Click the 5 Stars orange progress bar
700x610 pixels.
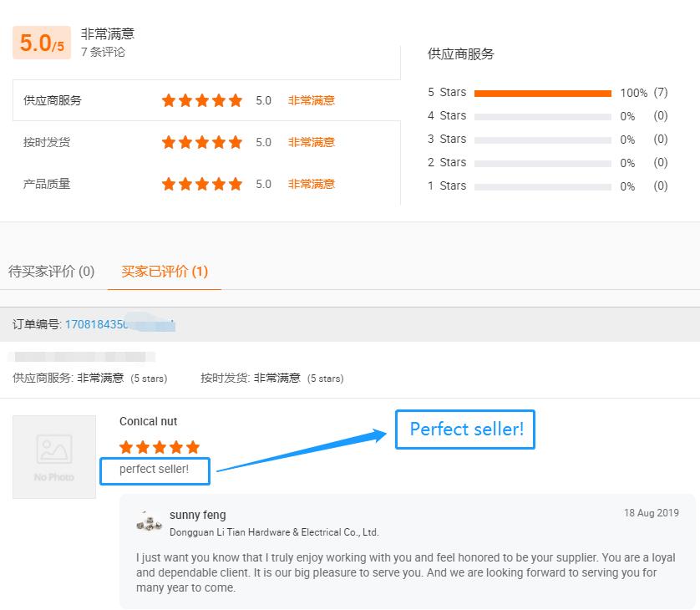[543, 93]
